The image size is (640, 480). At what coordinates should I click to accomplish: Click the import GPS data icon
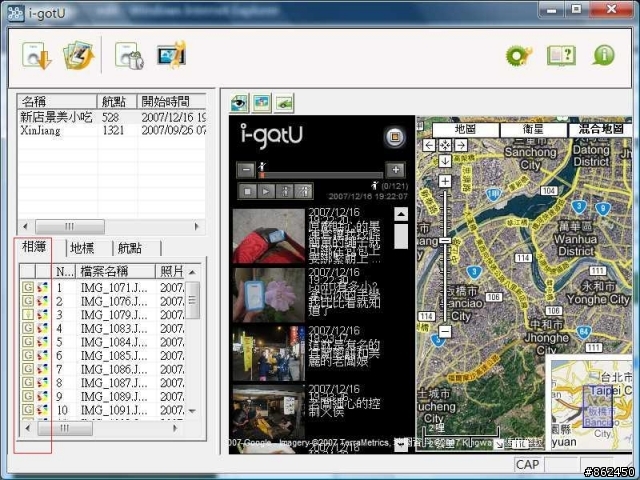tap(37, 55)
